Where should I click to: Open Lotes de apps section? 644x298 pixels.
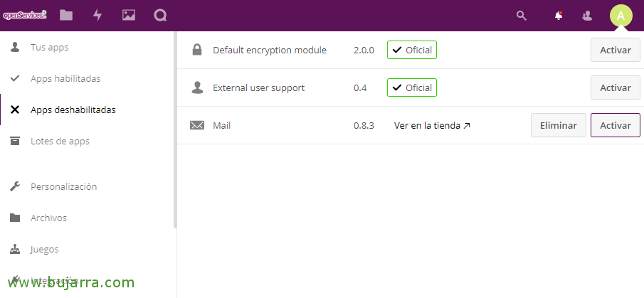[x=60, y=141]
